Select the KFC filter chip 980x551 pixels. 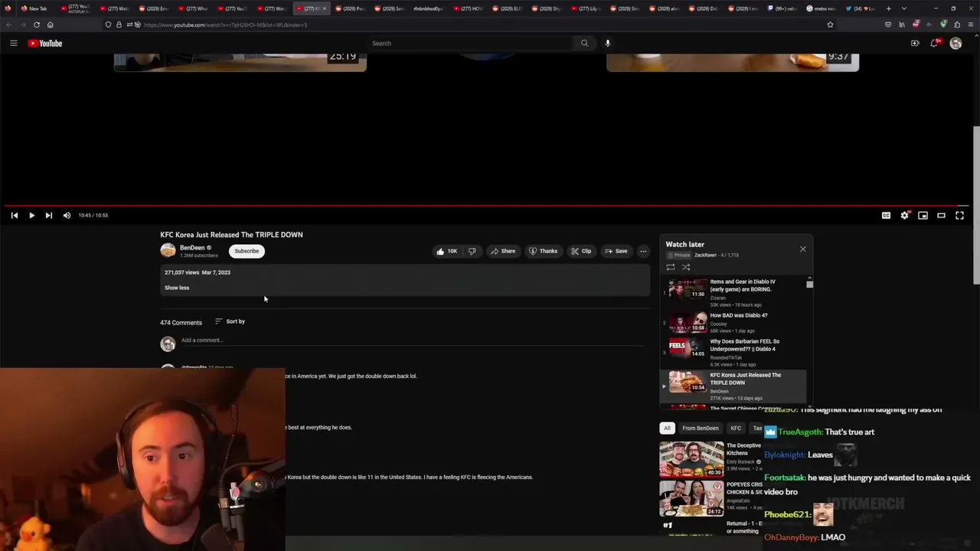(x=736, y=429)
